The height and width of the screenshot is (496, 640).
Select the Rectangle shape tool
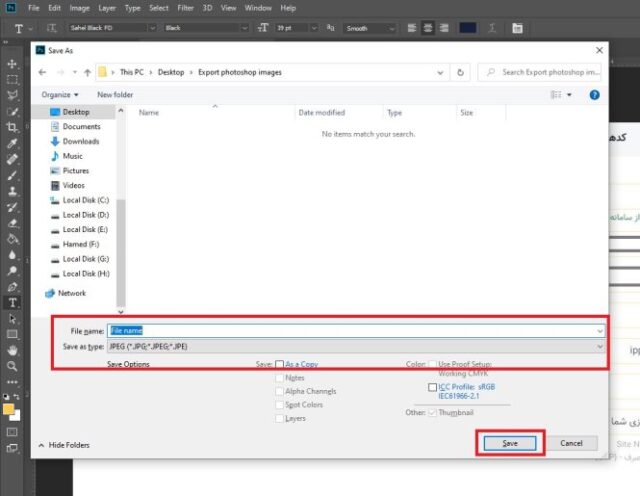click(x=12, y=334)
